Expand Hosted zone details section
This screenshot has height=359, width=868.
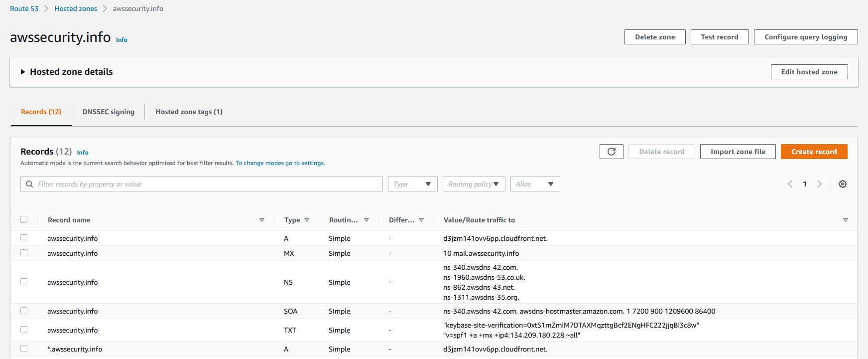click(x=23, y=72)
